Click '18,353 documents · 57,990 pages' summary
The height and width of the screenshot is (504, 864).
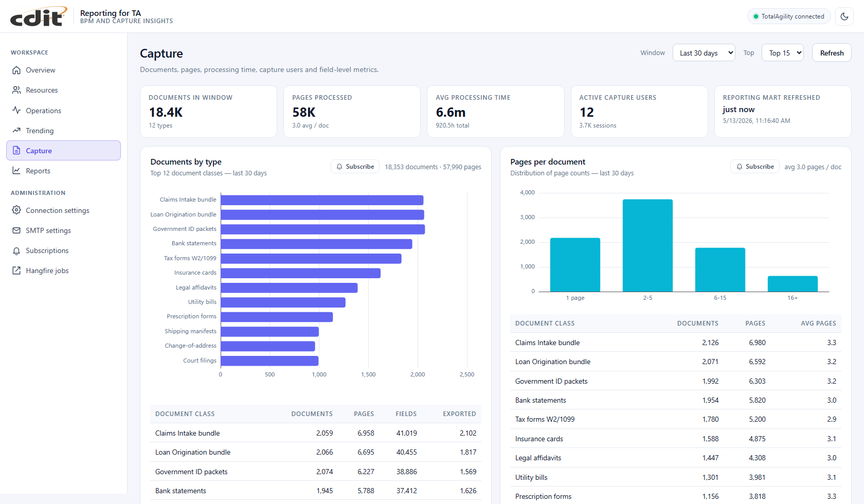pyautogui.click(x=433, y=167)
